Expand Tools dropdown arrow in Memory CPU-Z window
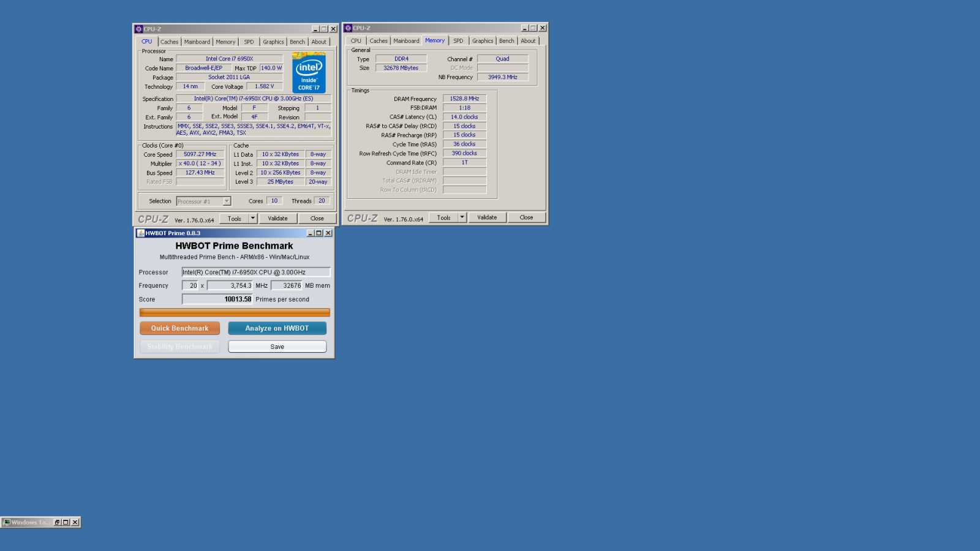 coord(462,217)
